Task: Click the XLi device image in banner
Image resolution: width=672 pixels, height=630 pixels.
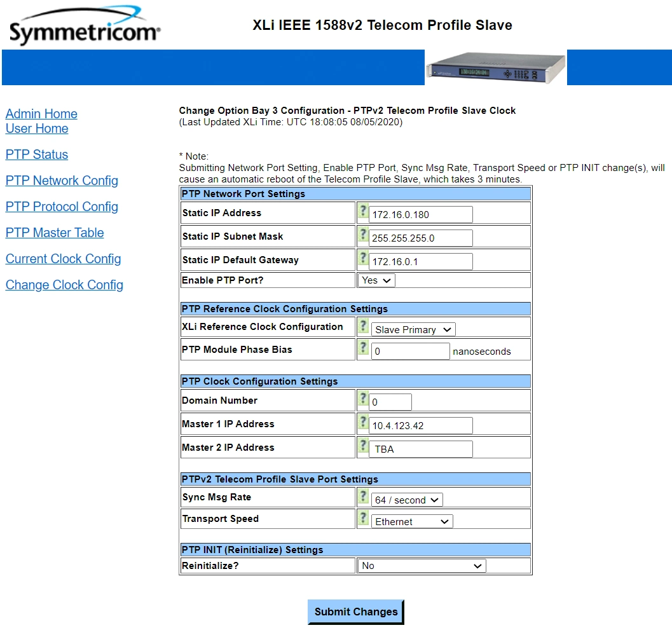Action: click(x=496, y=68)
